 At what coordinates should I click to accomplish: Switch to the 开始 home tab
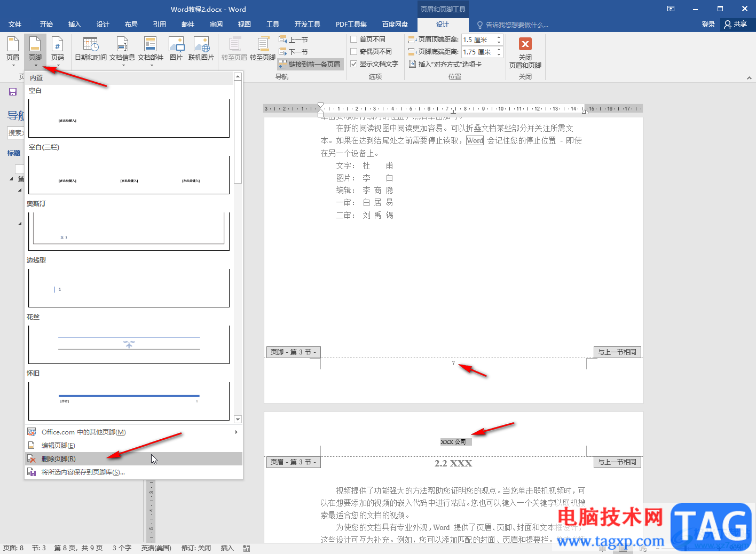click(x=46, y=25)
